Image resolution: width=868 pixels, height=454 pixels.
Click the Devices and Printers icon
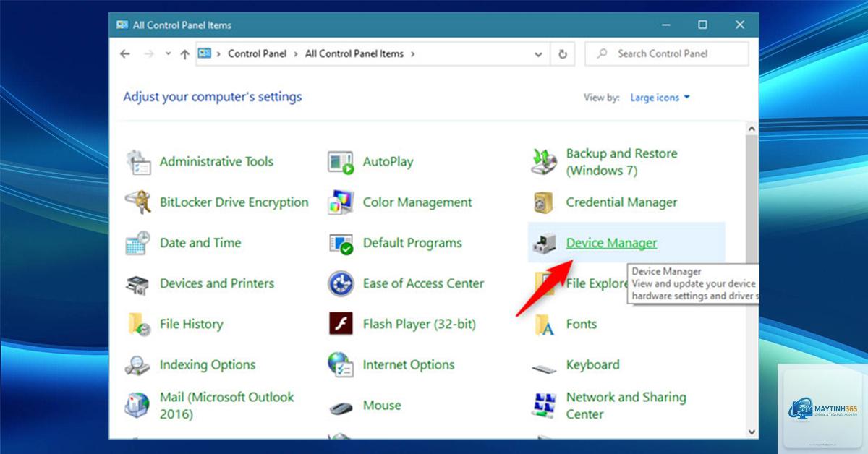click(137, 283)
